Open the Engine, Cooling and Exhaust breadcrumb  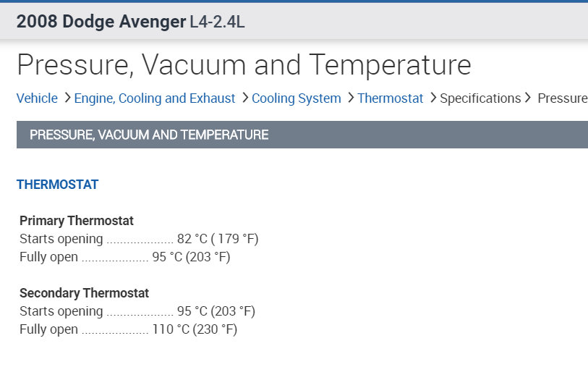(155, 98)
